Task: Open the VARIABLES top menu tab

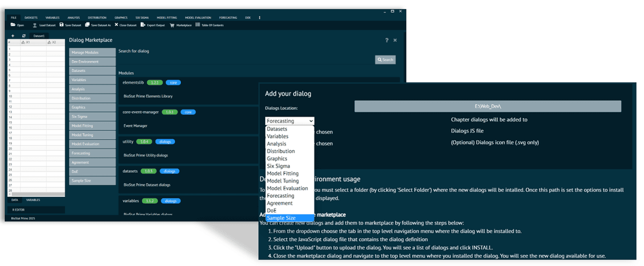Action: click(x=52, y=17)
